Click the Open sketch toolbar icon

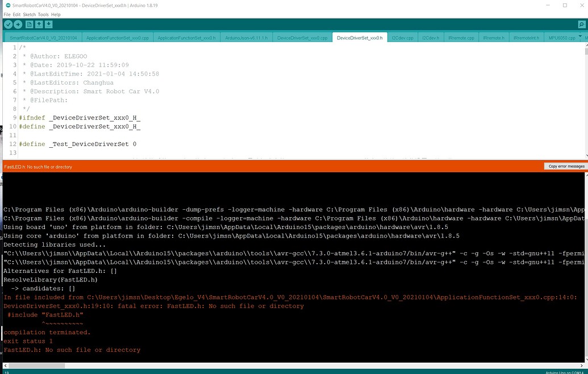40,24
